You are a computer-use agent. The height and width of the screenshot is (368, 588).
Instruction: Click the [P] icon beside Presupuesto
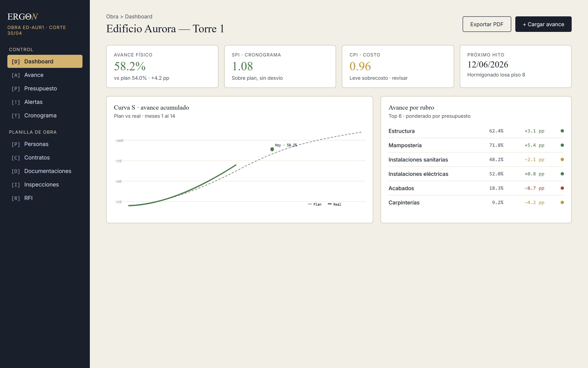16,89
